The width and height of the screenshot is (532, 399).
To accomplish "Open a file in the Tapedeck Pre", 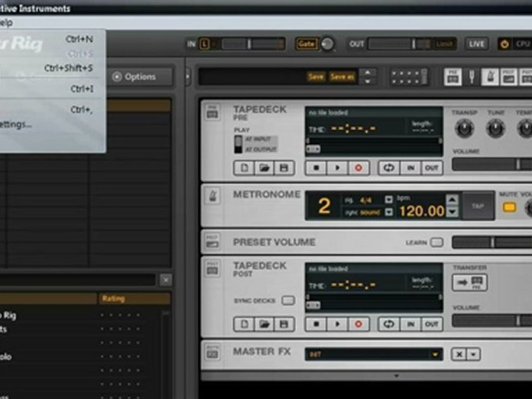I will point(264,168).
